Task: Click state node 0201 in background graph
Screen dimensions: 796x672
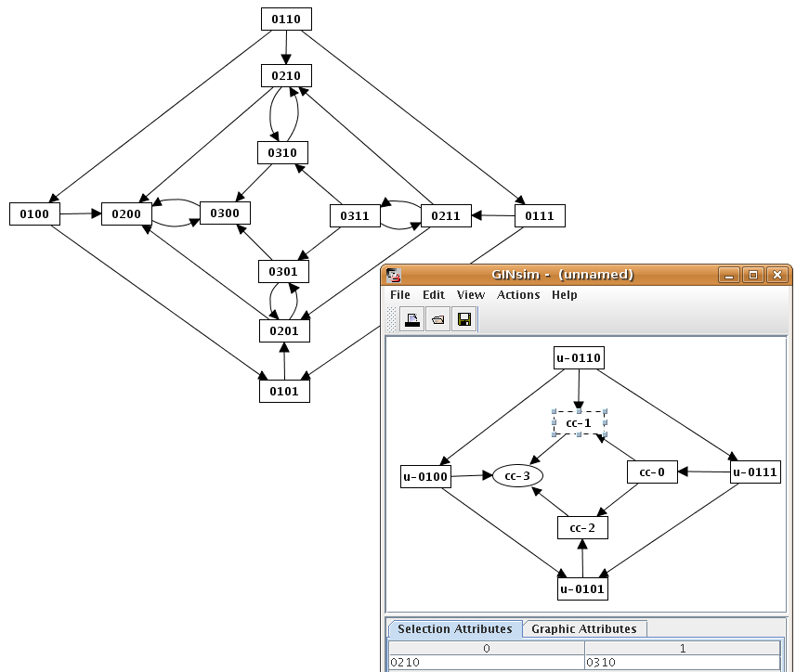Action: (x=284, y=331)
